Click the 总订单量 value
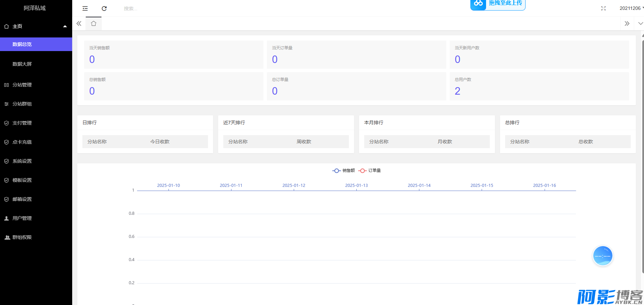Viewport: 644px width, 305px height. click(275, 91)
